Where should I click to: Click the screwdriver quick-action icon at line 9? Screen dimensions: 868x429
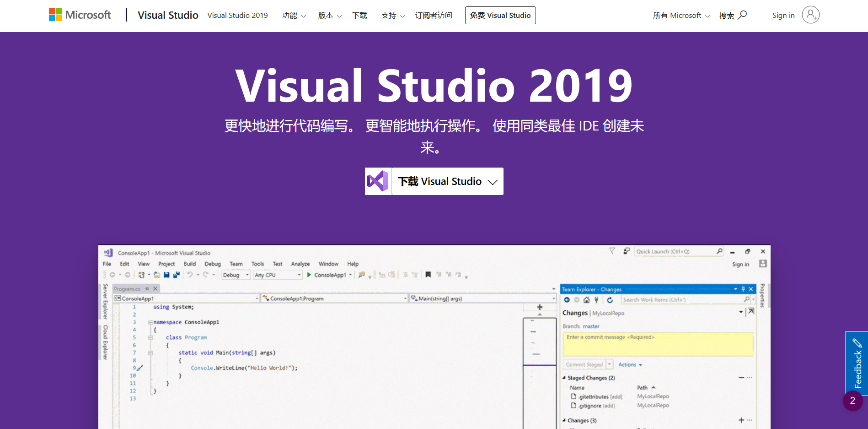pyautogui.click(x=140, y=368)
